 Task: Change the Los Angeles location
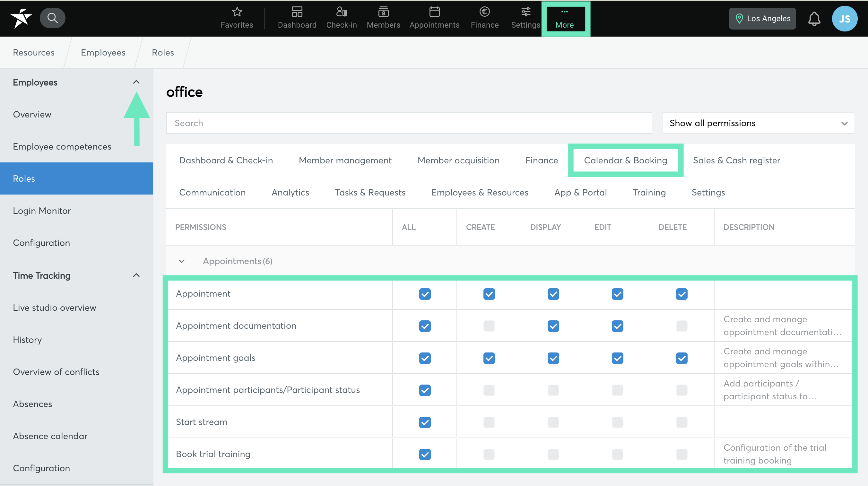tap(762, 19)
